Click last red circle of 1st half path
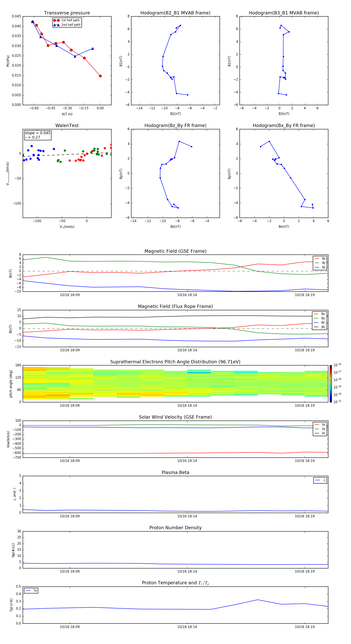The image size is (351, 644). [x=100, y=76]
